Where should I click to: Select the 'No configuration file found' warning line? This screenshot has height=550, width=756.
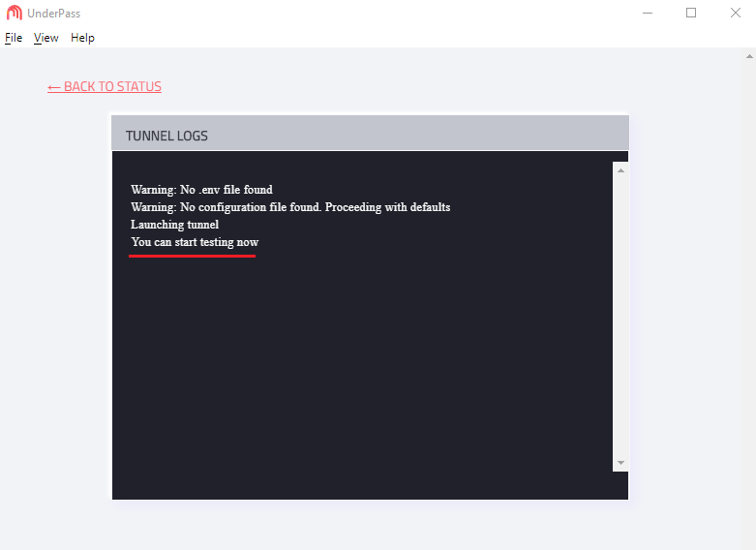[290, 207]
